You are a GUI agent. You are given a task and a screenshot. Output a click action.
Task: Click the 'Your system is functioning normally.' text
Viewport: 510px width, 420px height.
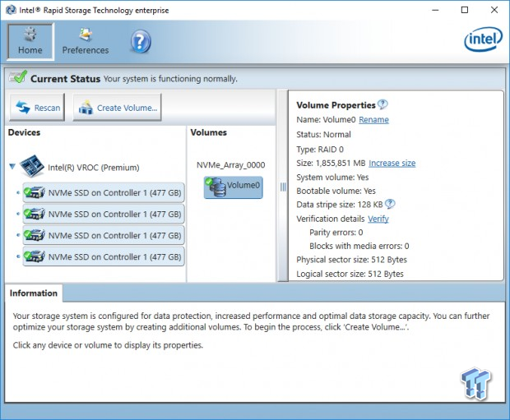point(170,79)
